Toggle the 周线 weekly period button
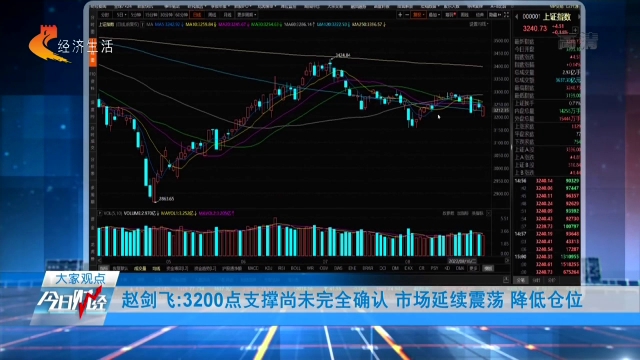Screen dimensions: 640x360 212,15
